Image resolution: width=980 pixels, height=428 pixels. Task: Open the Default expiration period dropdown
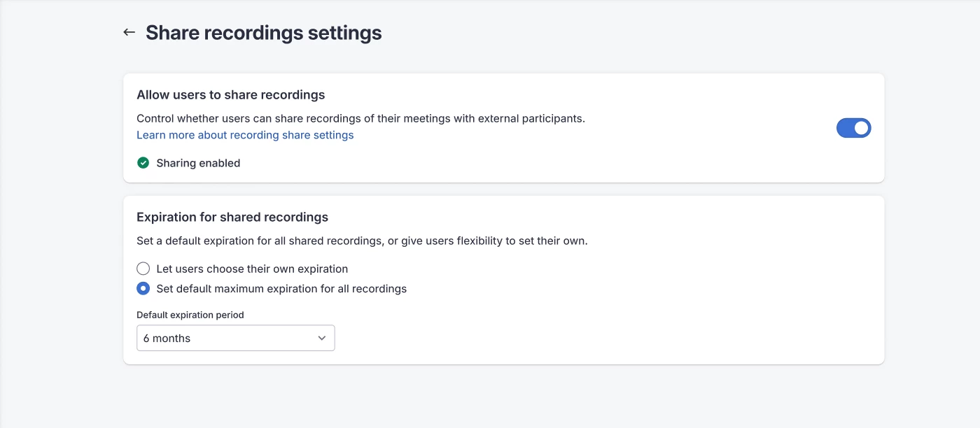tap(235, 338)
